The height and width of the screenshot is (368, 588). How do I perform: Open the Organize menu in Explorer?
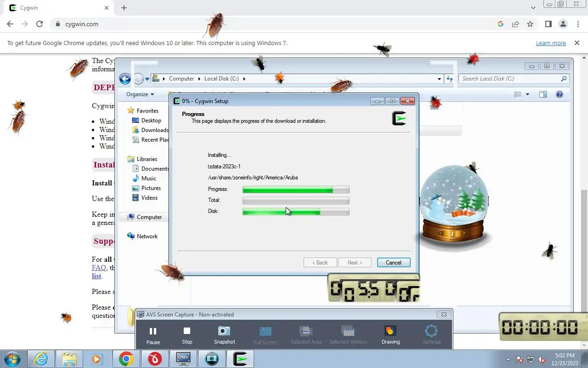pyautogui.click(x=140, y=94)
